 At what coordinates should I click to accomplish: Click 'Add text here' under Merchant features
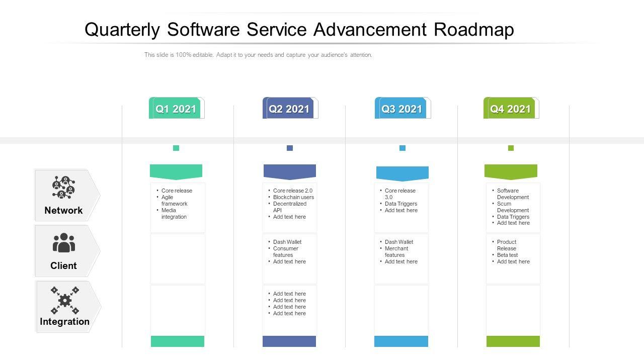(x=401, y=261)
